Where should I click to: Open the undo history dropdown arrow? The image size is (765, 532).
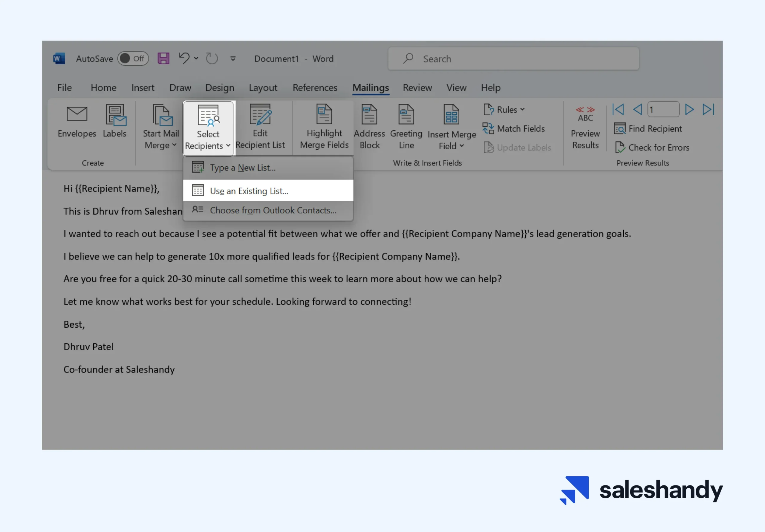click(196, 59)
